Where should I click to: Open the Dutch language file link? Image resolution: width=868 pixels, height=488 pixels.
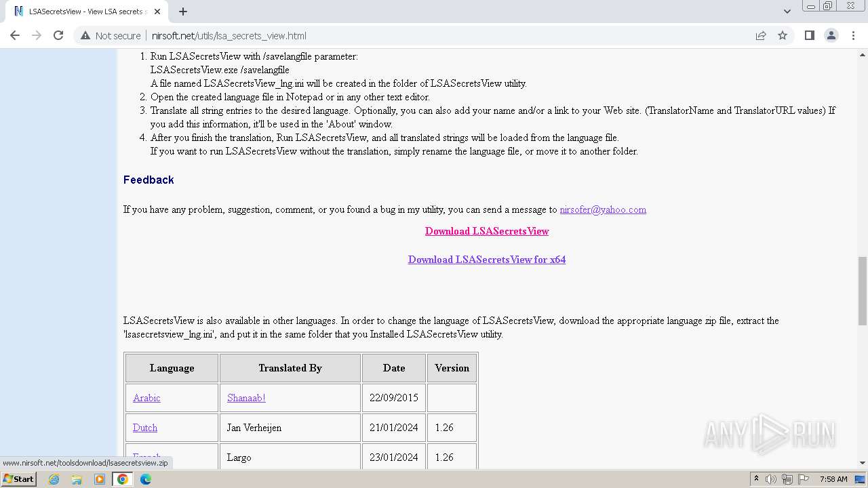pos(145,428)
